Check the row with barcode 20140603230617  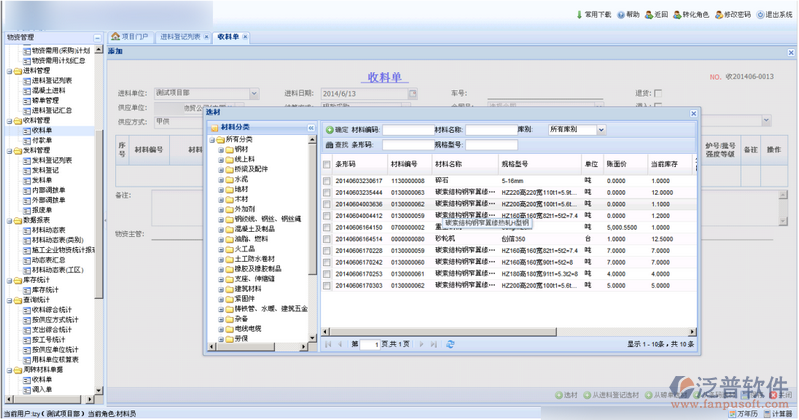click(328, 180)
